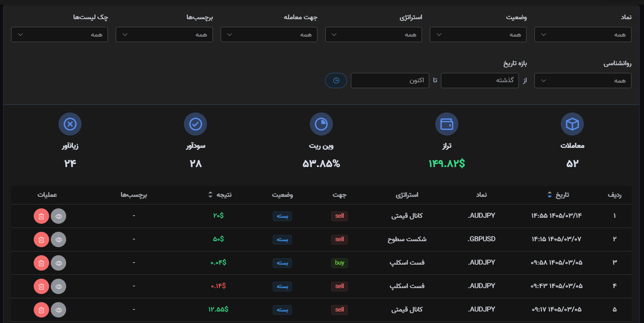Viewport: 644px width, 323px height.
Task: Click the clock icon button by date range
Action: click(336, 81)
